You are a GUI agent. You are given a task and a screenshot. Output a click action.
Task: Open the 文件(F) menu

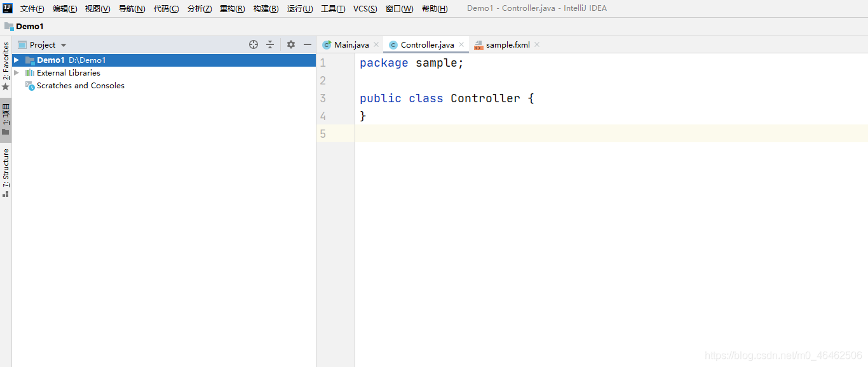32,9
